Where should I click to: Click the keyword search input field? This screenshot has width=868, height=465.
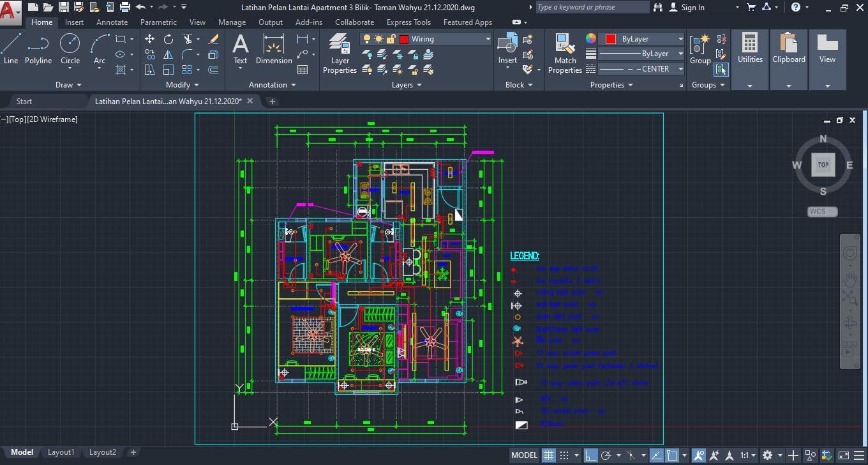tap(592, 8)
